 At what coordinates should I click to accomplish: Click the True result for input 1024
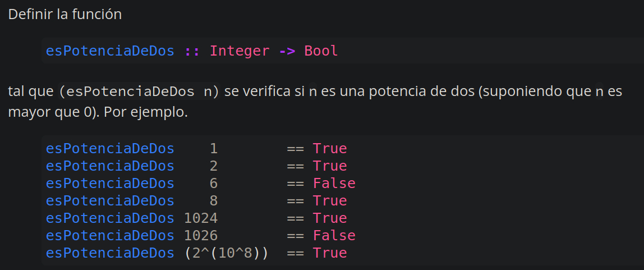[330, 218]
